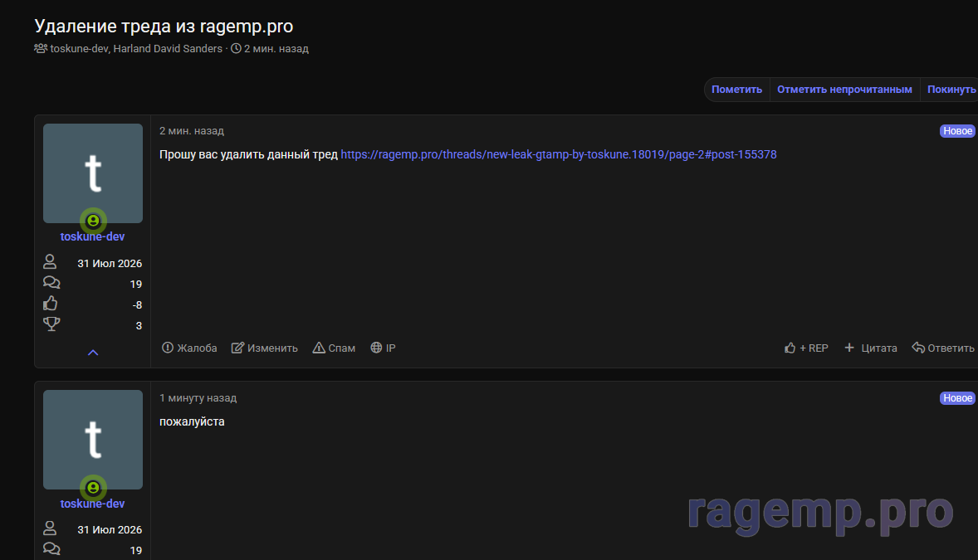Click 31 Июл 2026 date in second post

pyautogui.click(x=110, y=530)
